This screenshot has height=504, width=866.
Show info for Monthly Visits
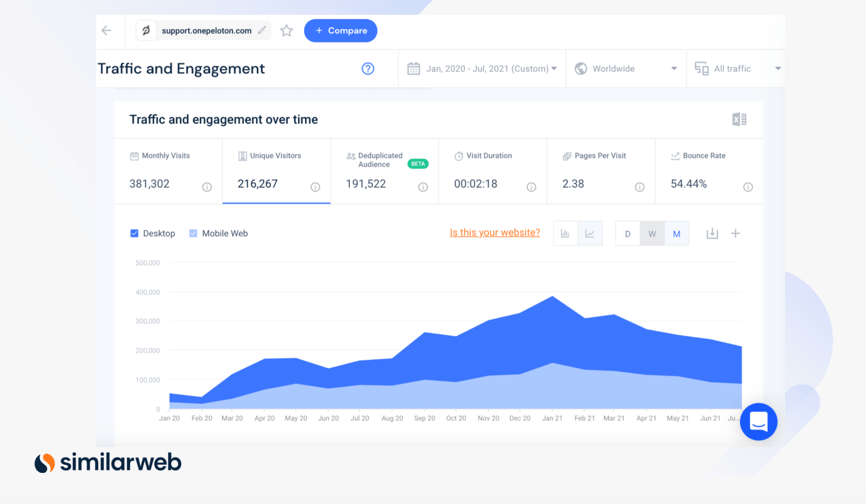click(207, 187)
